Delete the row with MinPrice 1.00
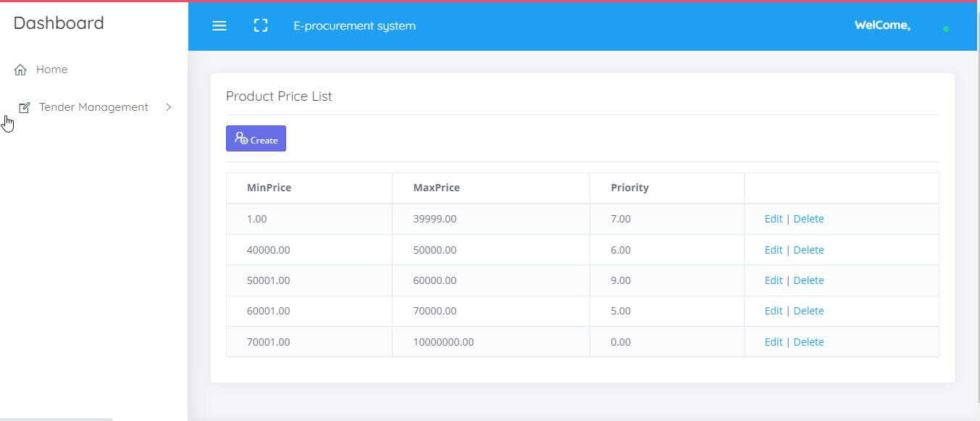The image size is (980, 421). point(808,219)
